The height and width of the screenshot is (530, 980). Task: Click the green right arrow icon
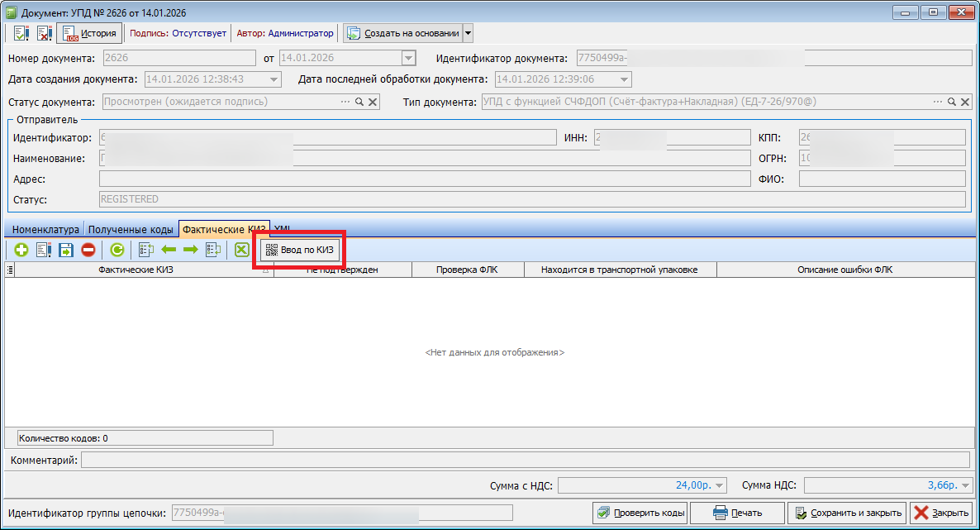click(190, 250)
